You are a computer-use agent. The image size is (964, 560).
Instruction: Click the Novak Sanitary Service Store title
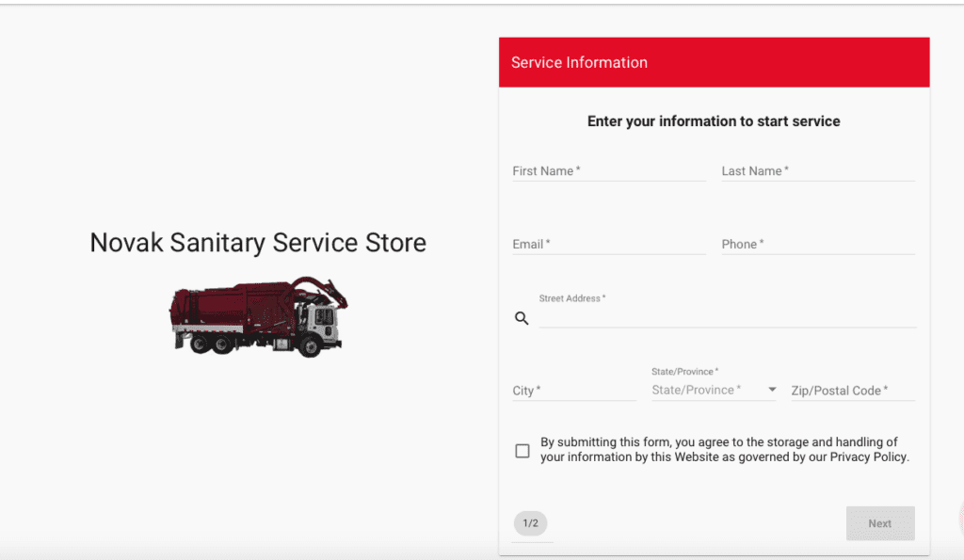coord(258,243)
